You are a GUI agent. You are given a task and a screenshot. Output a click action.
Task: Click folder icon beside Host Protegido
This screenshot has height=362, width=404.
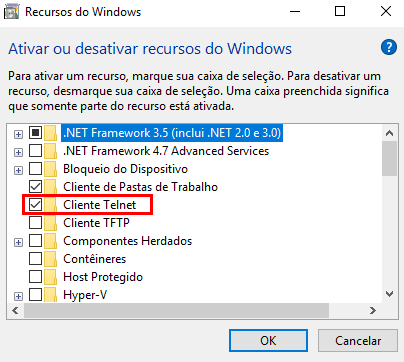tap(51, 277)
